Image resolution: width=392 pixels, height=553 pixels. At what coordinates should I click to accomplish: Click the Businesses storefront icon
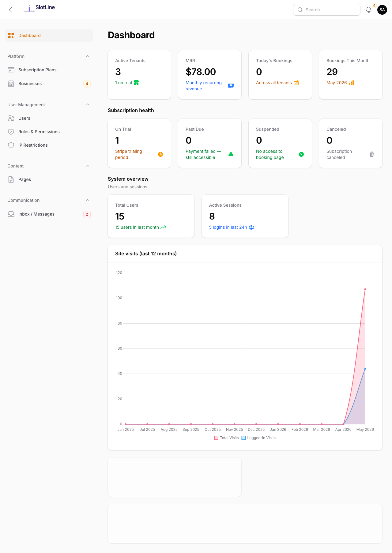pos(11,84)
